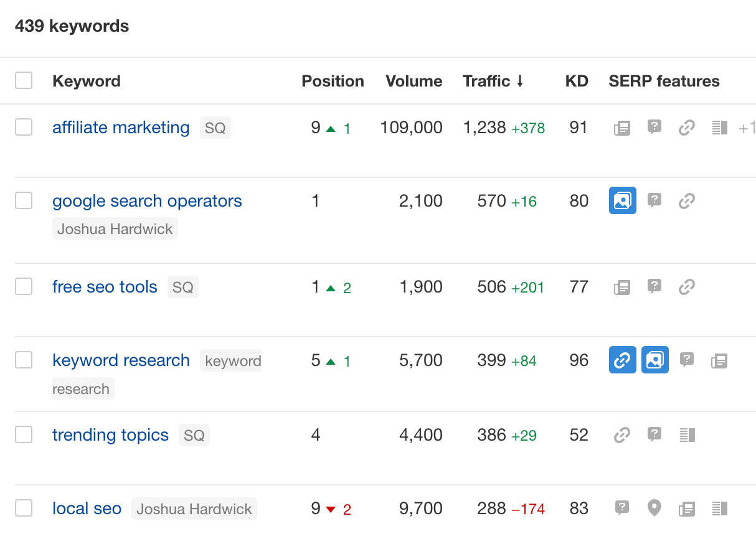Click the 109,000 volume value

[x=412, y=128]
